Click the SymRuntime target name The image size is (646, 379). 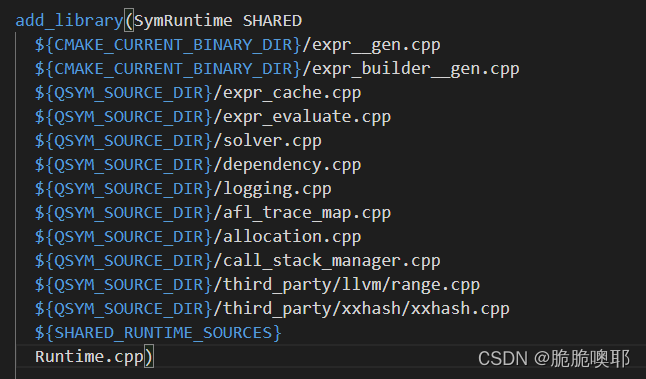pos(183,21)
